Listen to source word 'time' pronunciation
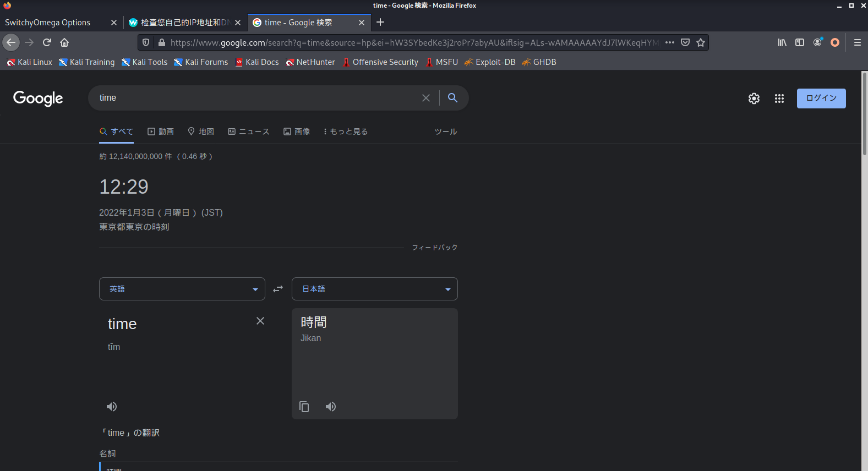 click(112, 407)
